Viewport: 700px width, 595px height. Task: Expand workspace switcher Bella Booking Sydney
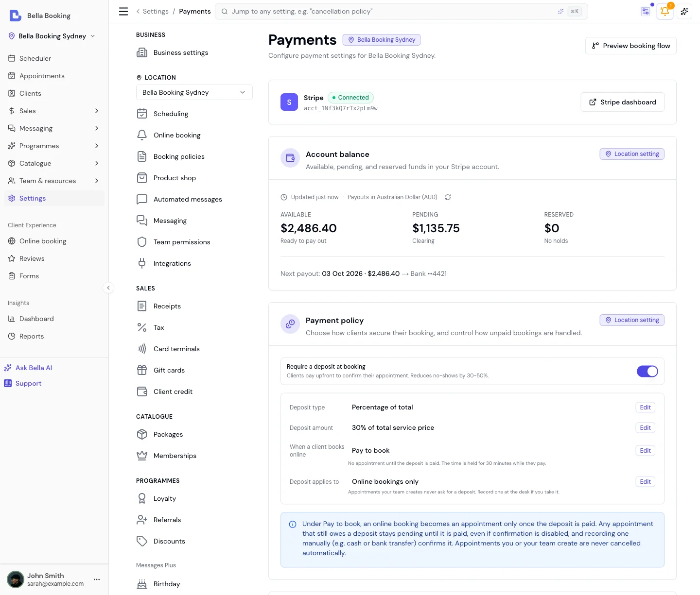coord(52,36)
